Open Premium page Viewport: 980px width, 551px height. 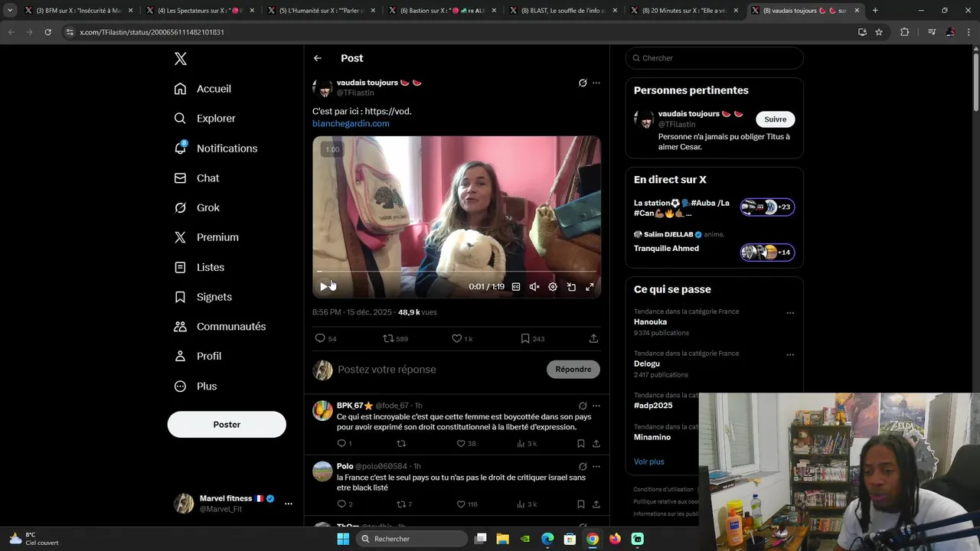[206, 237]
